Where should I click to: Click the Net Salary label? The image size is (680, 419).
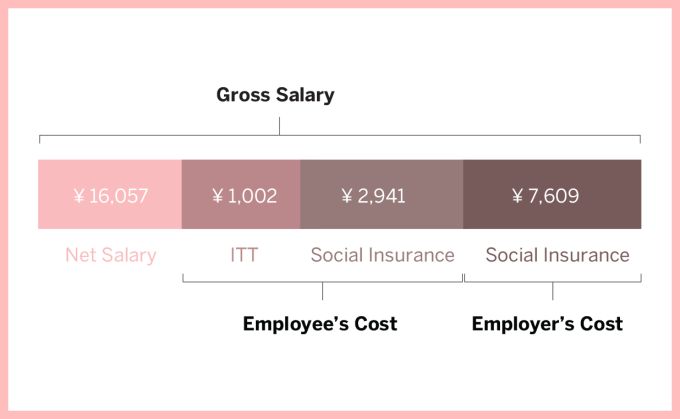(110, 255)
